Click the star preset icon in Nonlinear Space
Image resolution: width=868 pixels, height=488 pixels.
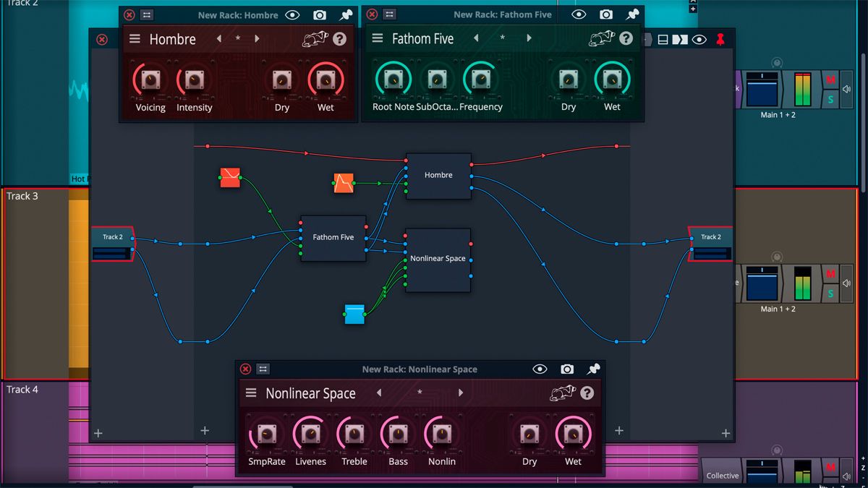(x=420, y=393)
